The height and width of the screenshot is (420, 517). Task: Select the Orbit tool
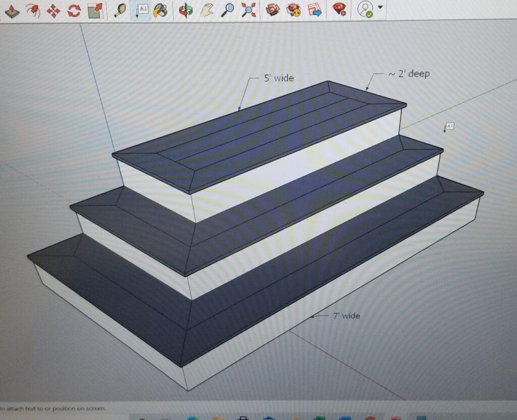click(x=185, y=9)
